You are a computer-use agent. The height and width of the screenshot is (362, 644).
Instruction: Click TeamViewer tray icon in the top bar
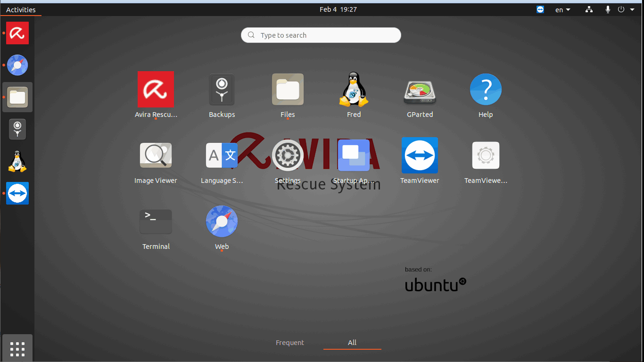(x=540, y=9)
